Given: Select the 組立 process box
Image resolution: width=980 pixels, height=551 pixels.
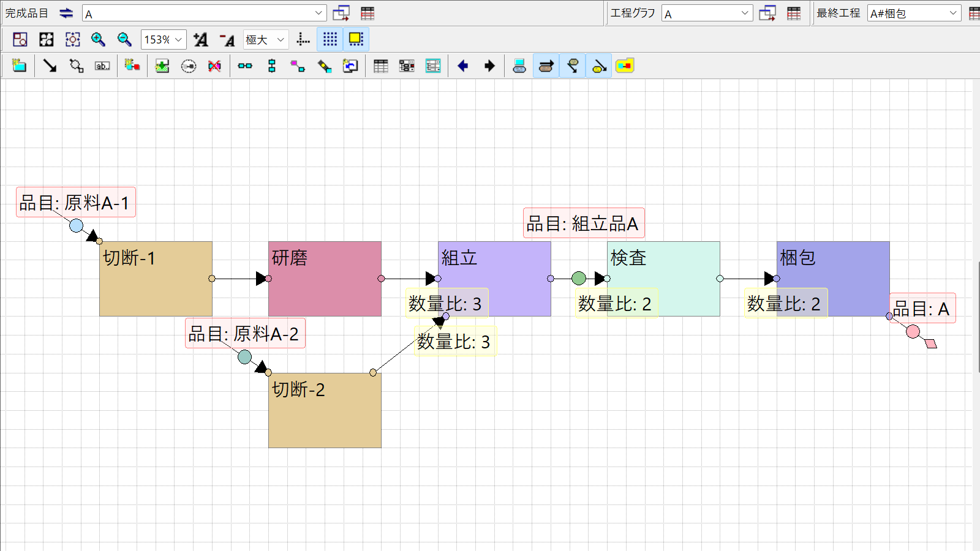Looking at the screenshot, I should pyautogui.click(x=494, y=279).
